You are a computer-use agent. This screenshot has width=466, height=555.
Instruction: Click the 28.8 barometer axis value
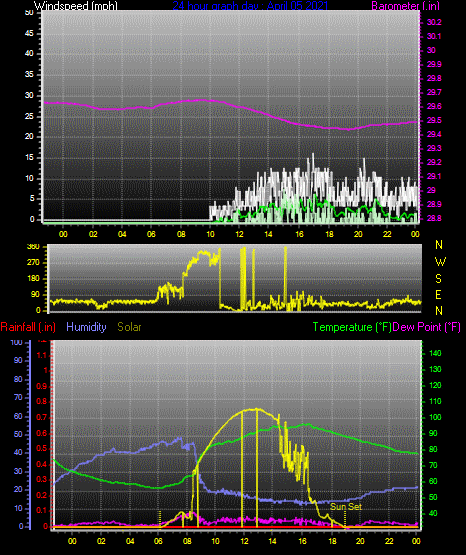pos(434,218)
